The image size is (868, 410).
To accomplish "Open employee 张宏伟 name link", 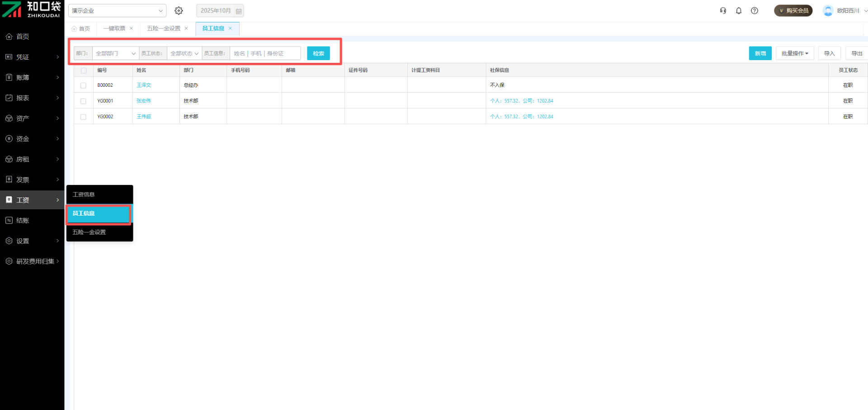I will (x=144, y=101).
